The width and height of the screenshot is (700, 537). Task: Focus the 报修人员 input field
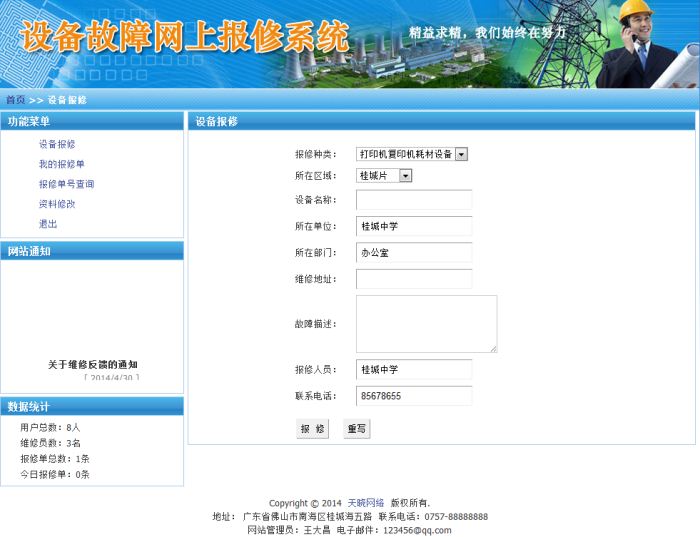click(x=413, y=370)
